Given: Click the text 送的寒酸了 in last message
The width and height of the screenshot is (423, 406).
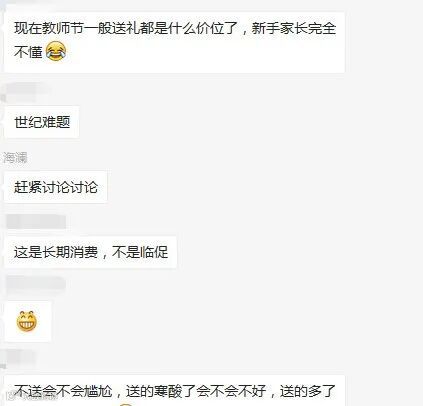Looking at the screenshot, I should tap(161, 391).
